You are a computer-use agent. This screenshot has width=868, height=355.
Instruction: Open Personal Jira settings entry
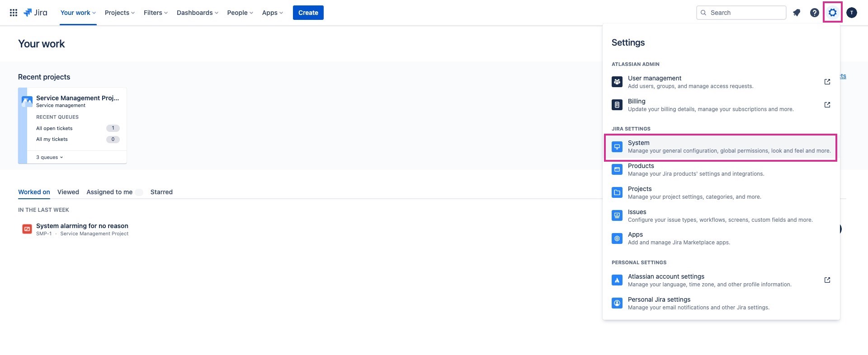(x=721, y=303)
